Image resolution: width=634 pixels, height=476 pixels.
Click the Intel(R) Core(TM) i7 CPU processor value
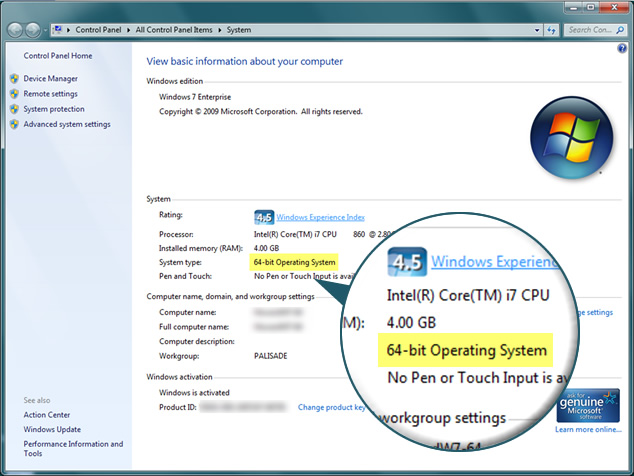(x=295, y=234)
